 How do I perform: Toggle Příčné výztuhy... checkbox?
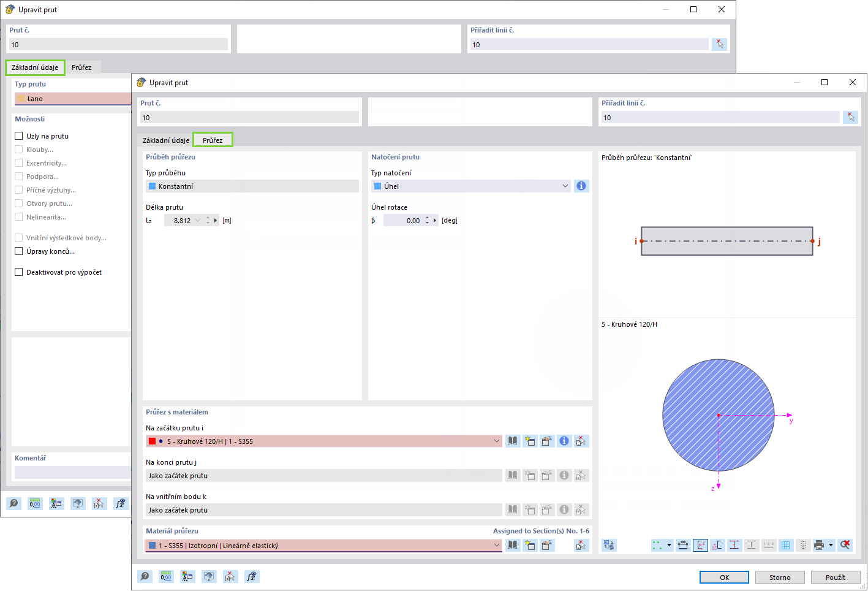click(x=19, y=190)
